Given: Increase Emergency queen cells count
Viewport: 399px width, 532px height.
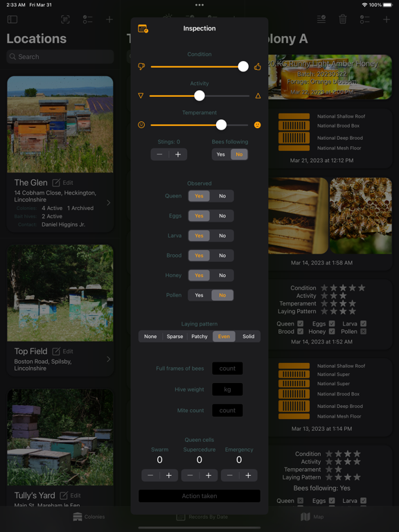Looking at the screenshot, I should pos(249,476).
